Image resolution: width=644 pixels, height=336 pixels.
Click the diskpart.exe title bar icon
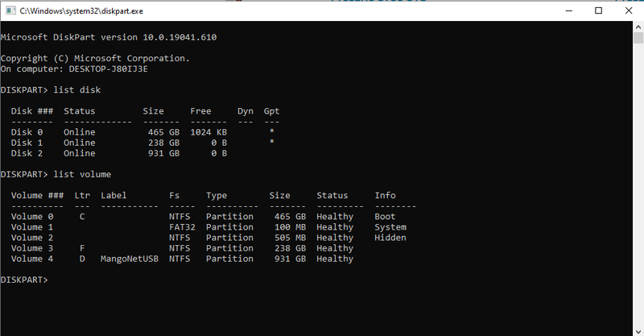pyautogui.click(x=10, y=10)
